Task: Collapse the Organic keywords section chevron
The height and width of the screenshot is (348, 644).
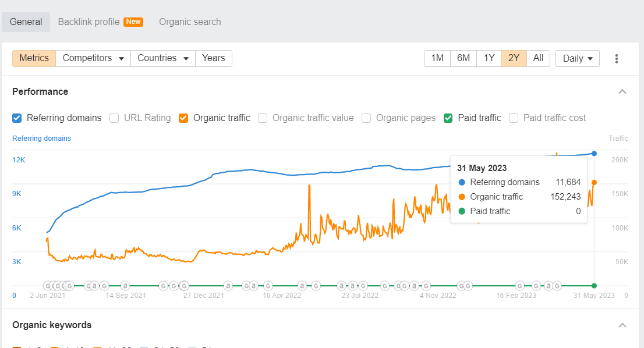Action: pos(622,325)
